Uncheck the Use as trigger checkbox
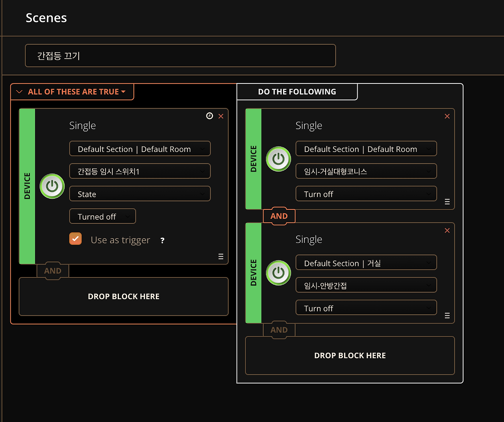 pos(76,239)
